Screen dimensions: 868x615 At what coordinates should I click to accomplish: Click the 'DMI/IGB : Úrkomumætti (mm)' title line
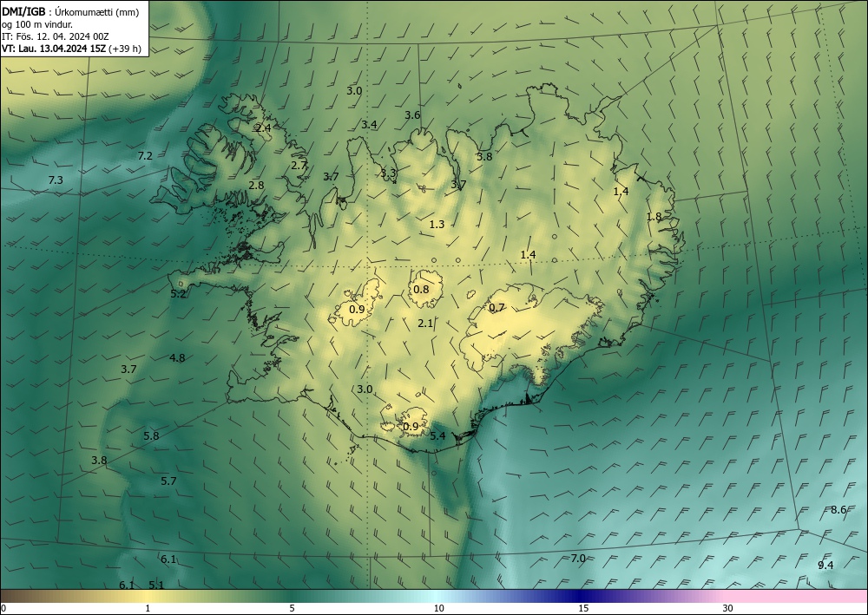point(71,12)
